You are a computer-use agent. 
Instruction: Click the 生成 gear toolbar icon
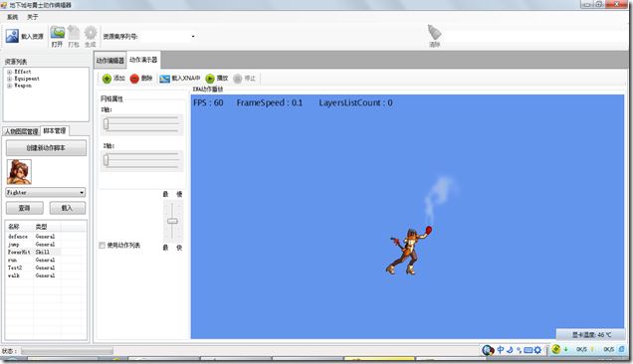click(91, 33)
